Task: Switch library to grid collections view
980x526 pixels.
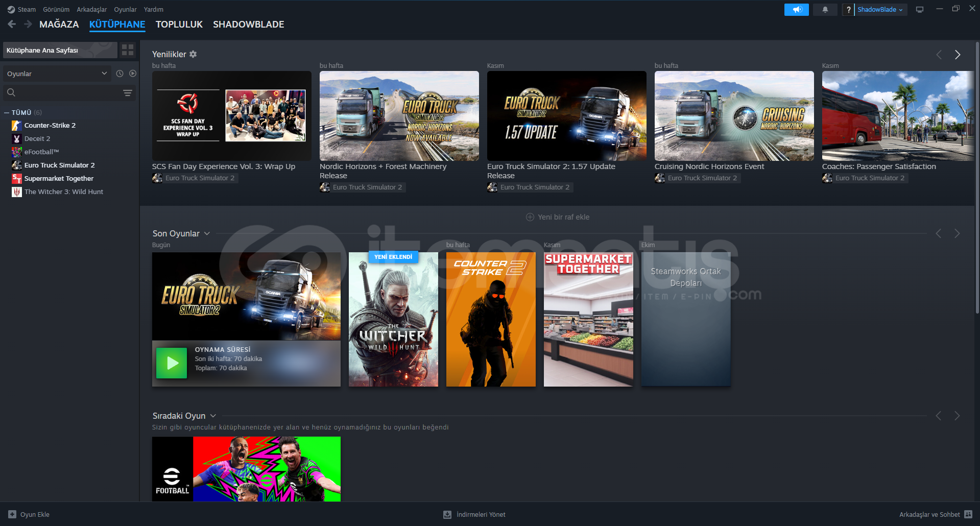Action: [128, 50]
